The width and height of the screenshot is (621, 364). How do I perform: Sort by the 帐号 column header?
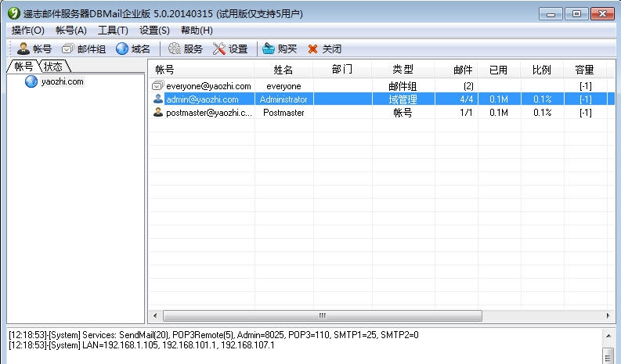(201, 70)
